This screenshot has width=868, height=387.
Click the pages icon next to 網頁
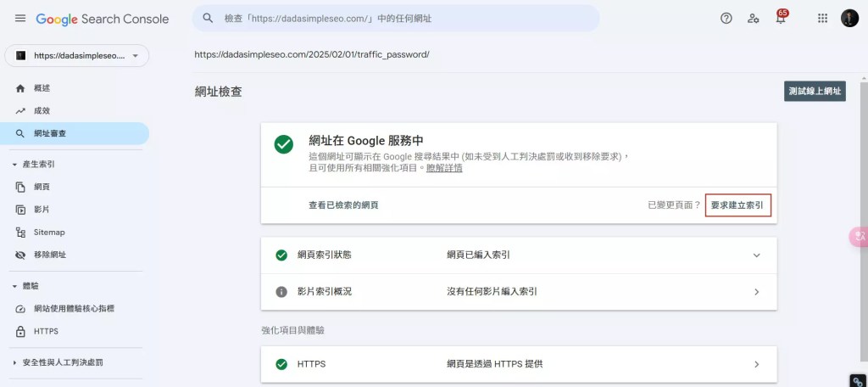tap(20, 187)
